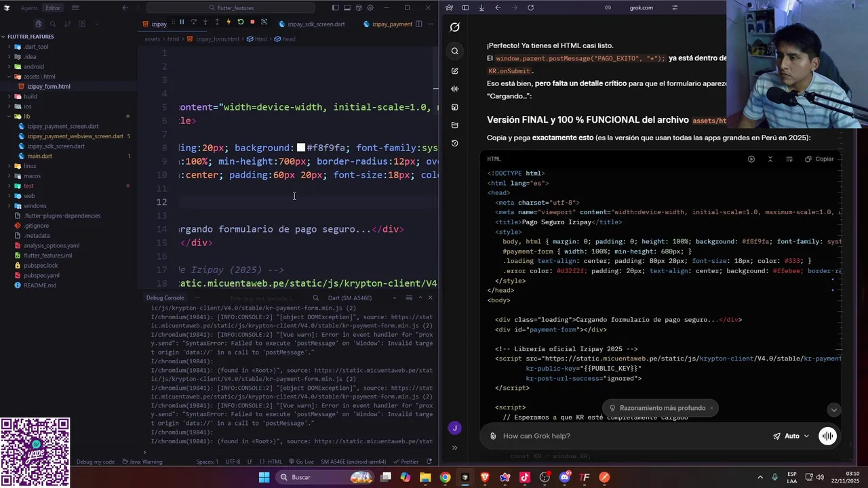Open izipay_payment_screen.dart file
The image size is (868, 488).
tap(62, 126)
